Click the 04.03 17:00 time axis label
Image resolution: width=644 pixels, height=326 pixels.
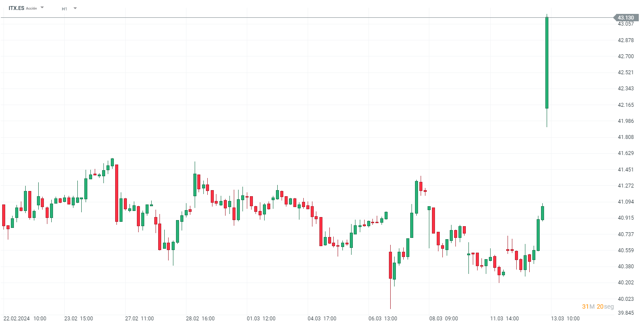tap(322, 319)
